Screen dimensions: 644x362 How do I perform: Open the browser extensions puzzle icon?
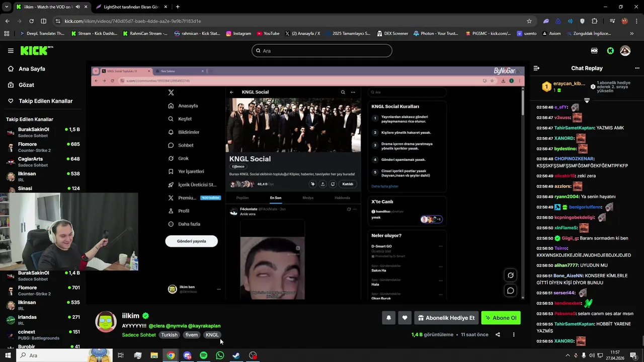pyautogui.click(x=594, y=21)
